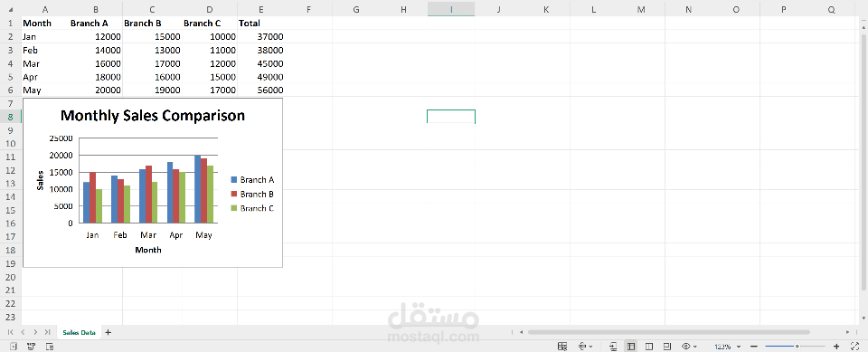Click the Month horizontal axis title

tap(148, 250)
